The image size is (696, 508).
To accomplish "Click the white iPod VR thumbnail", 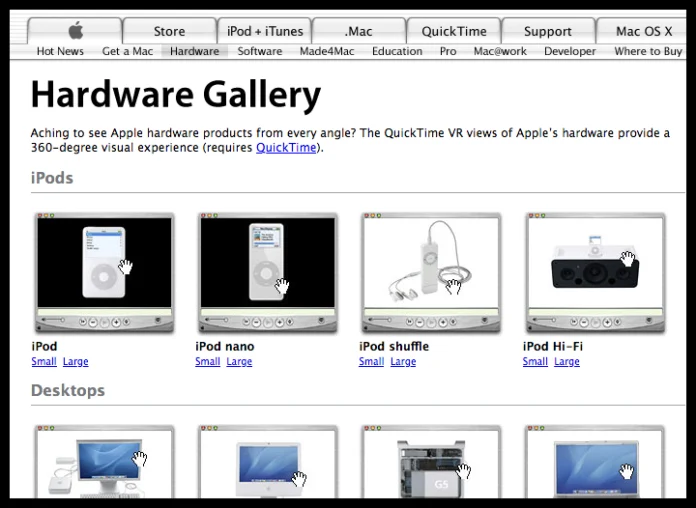I will 104,273.
